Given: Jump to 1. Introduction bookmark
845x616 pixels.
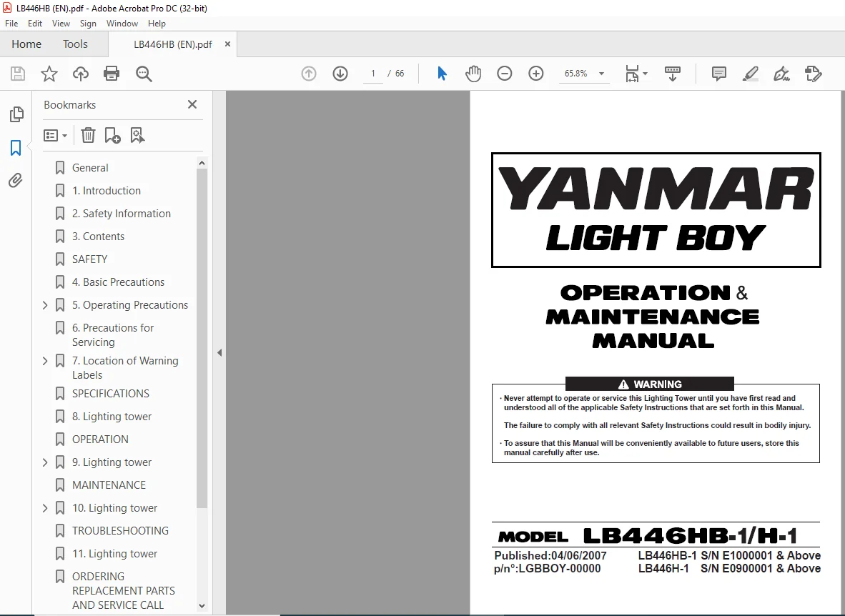Looking at the screenshot, I should 107,191.
